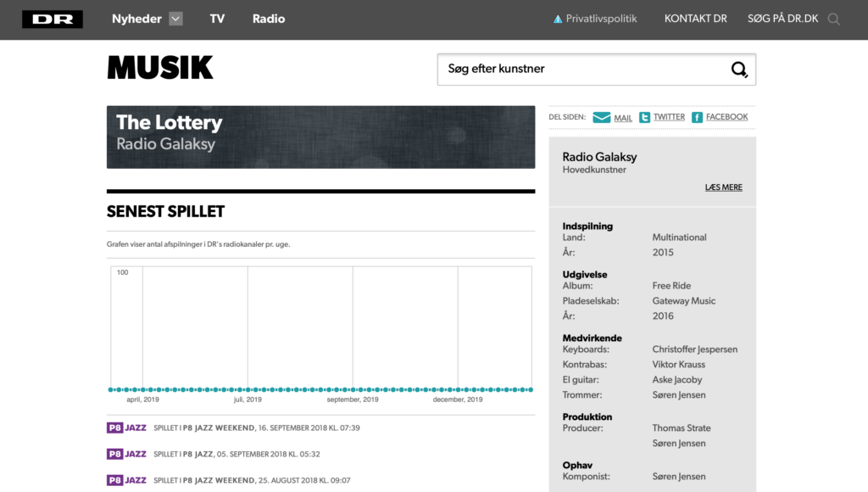Click the september, 2019 chart label
Viewport: 868px width, 492px height.
[353, 400]
